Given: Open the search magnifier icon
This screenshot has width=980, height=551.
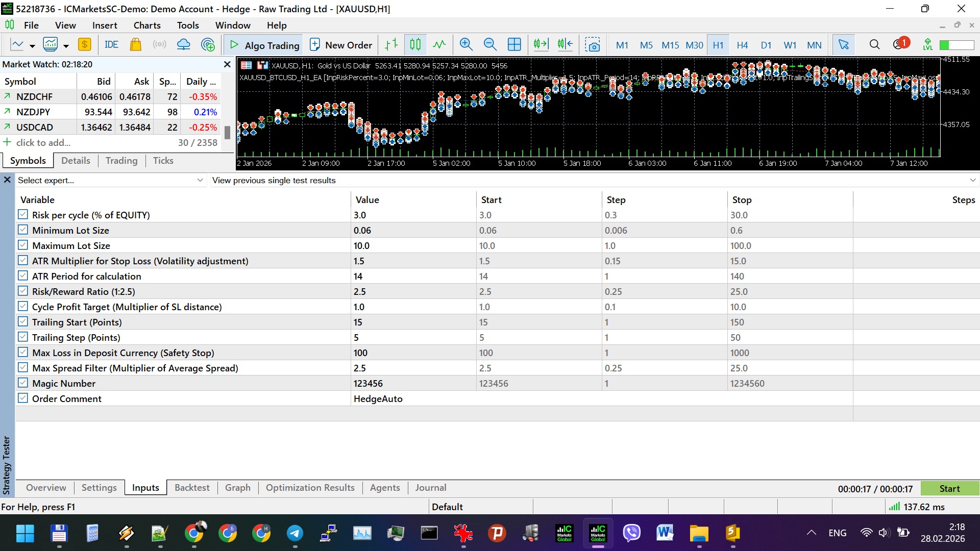Looking at the screenshot, I should pos(874,45).
